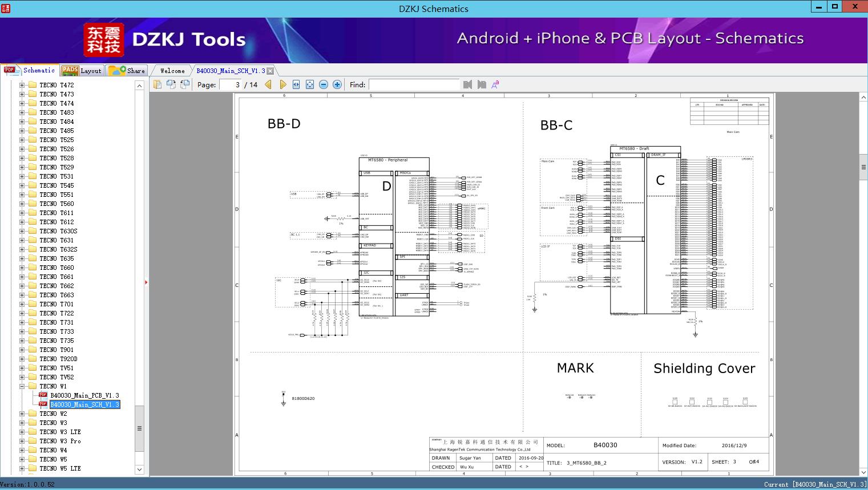Expand the TECNO T545 folder
This screenshot has width=868, height=490.
[22, 185]
